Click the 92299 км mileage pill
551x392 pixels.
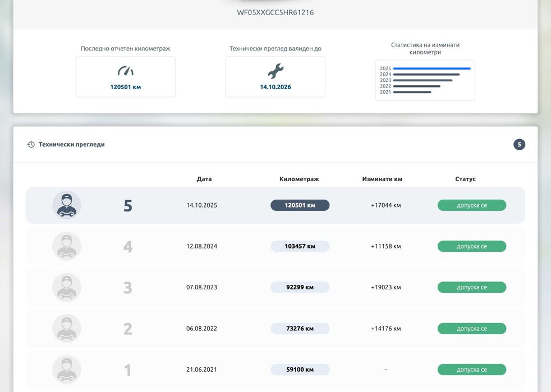coord(300,287)
